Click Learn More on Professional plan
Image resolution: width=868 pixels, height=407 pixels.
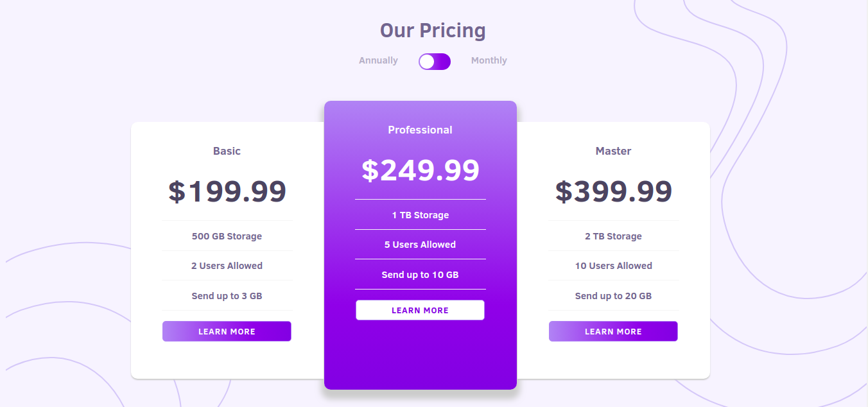(421, 310)
